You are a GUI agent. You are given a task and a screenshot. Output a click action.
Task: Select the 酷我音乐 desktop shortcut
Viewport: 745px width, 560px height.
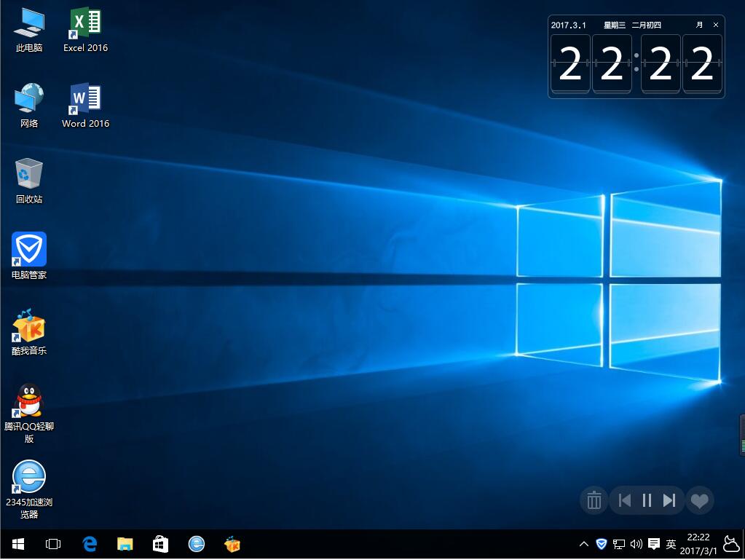coord(29,331)
